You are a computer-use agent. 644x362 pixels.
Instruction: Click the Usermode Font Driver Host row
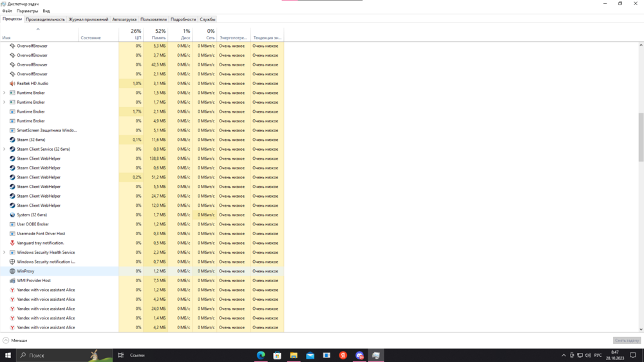pos(142,234)
